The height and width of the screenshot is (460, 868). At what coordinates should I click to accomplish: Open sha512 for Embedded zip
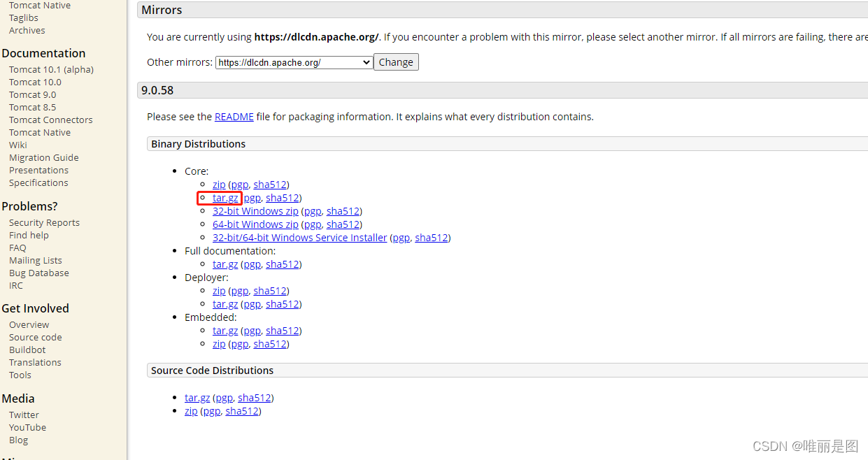[270, 344]
